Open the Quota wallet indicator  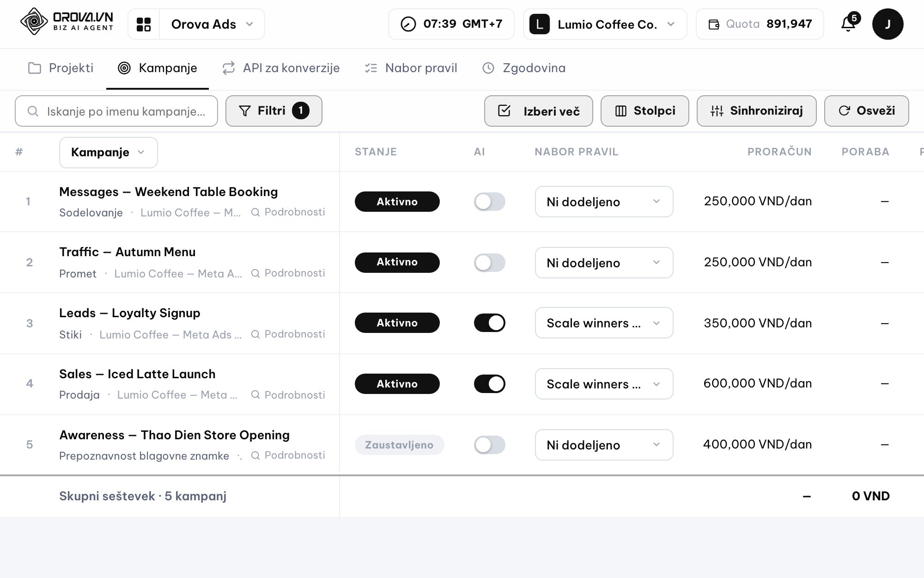click(x=760, y=24)
